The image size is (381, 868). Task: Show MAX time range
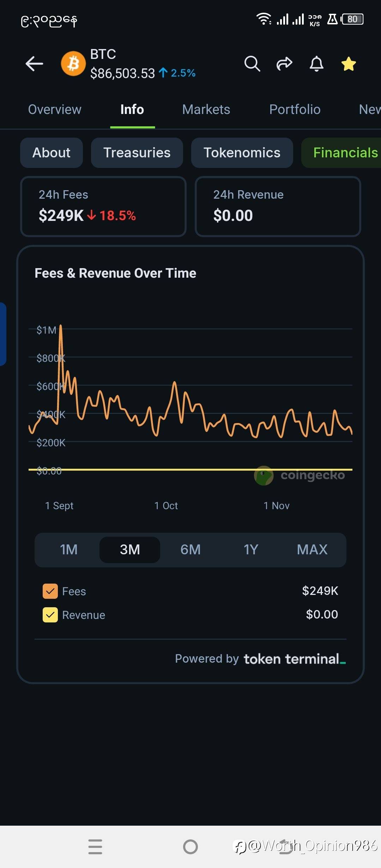(x=312, y=549)
